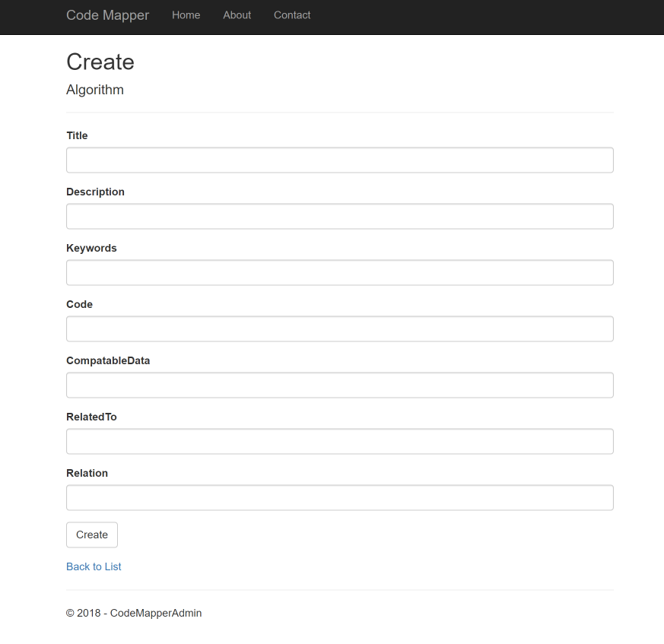The width and height of the screenshot is (664, 644).
Task: Select the Code input field
Action: tap(340, 329)
